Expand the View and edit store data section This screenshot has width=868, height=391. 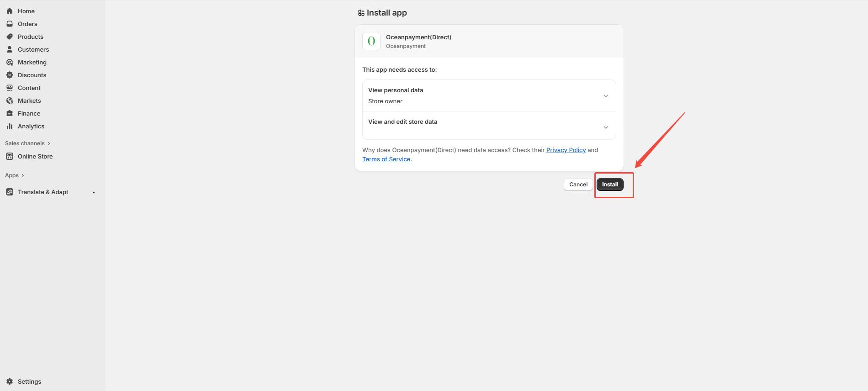tap(606, 127)
